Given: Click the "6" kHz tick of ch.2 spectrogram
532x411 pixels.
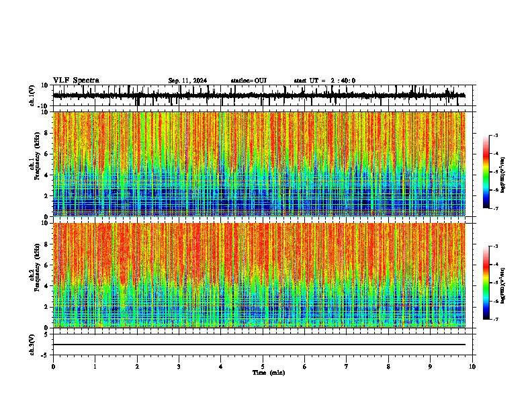Looking at the screenshot, I should 46,265.
